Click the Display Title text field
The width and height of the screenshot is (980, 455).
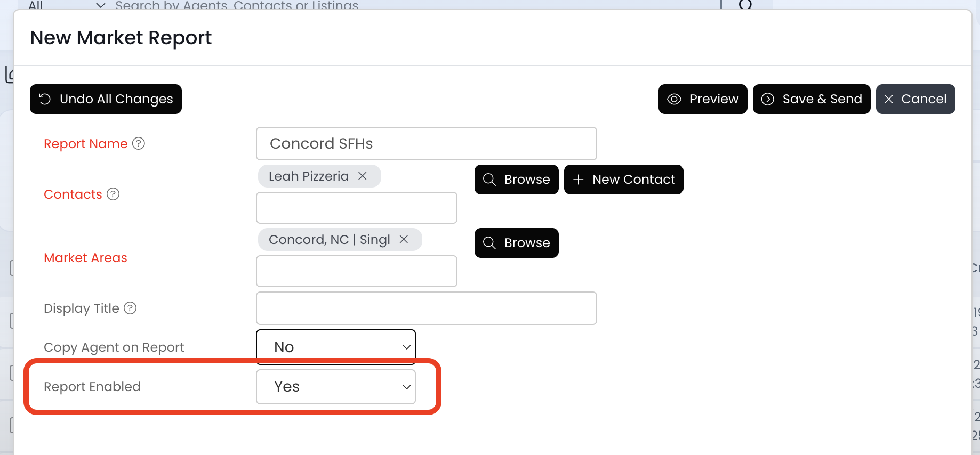[x=426, y=308]
